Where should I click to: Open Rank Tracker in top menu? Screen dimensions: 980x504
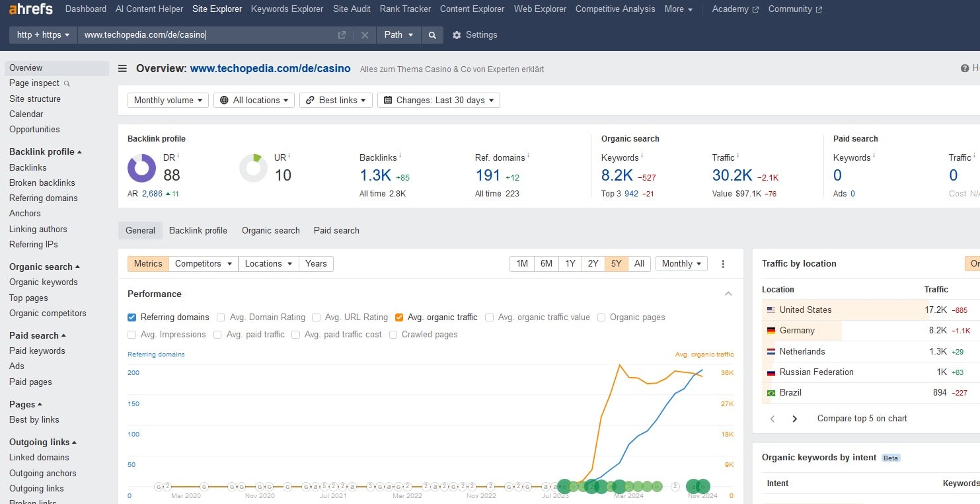click(405, 9)
